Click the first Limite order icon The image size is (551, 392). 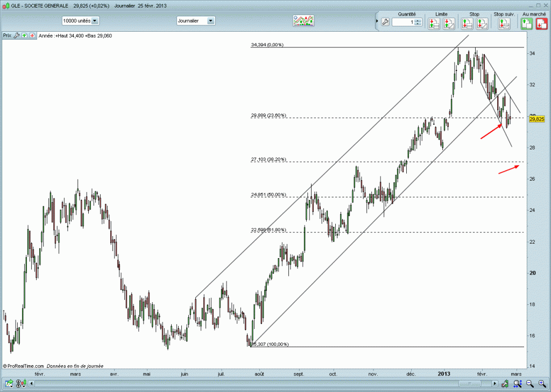(x=434, y=23)
